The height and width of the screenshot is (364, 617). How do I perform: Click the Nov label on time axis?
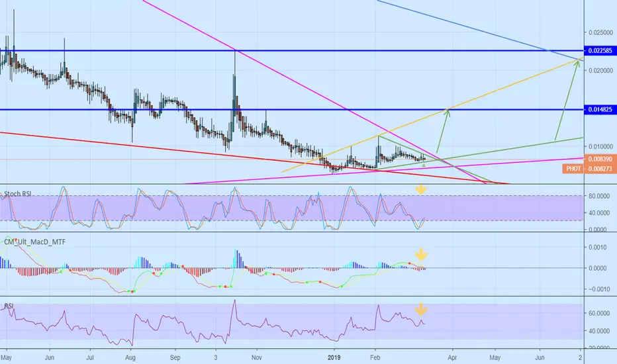click(257, 357)
